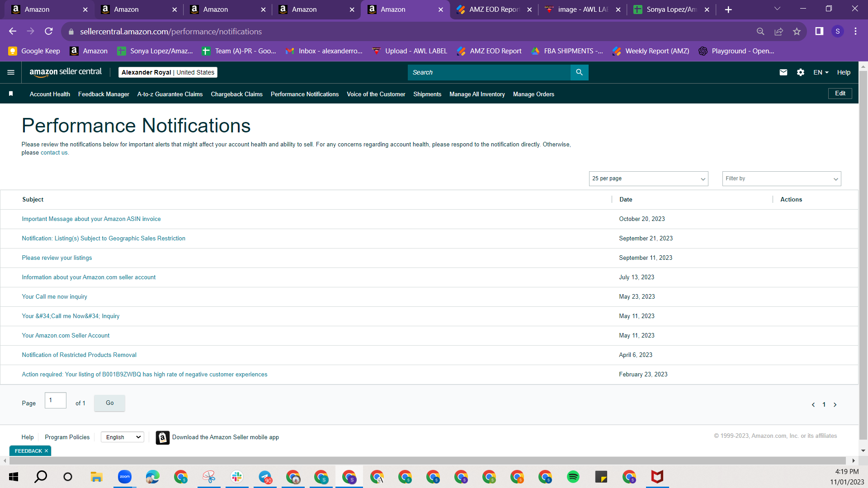Click the page number input box
The width and height of the screenshot is (868, 488).
56,400
